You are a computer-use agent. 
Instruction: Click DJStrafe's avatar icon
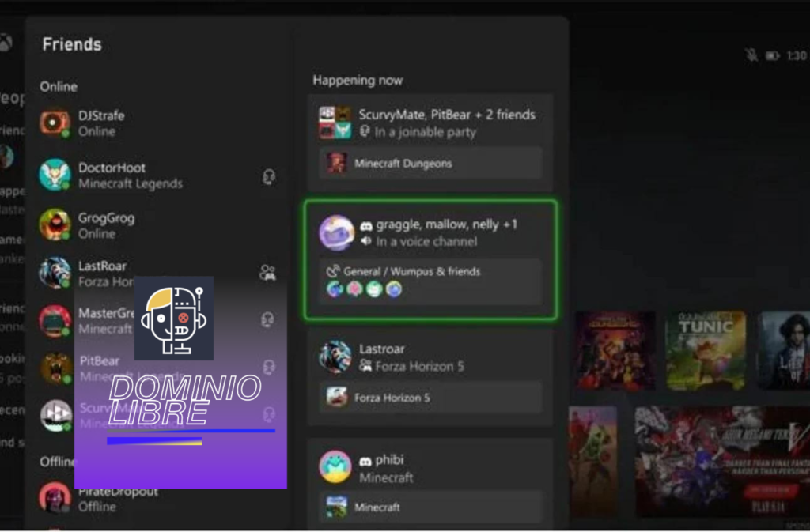55,123
